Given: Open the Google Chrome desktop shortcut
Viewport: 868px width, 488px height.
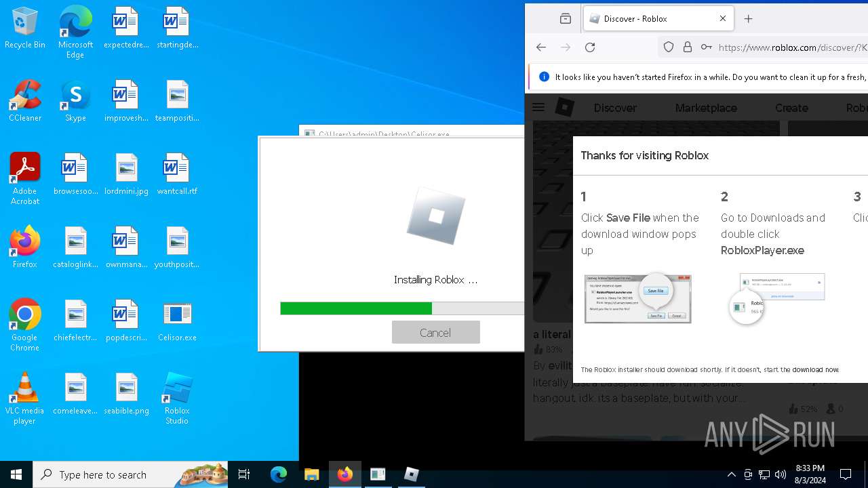Looking at the screenshot, I should [25, 325].
